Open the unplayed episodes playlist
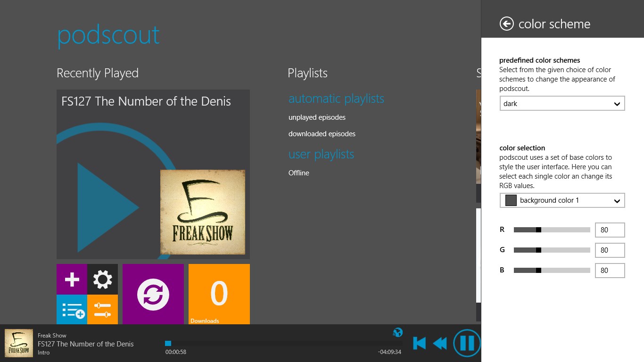 [317, 117]
